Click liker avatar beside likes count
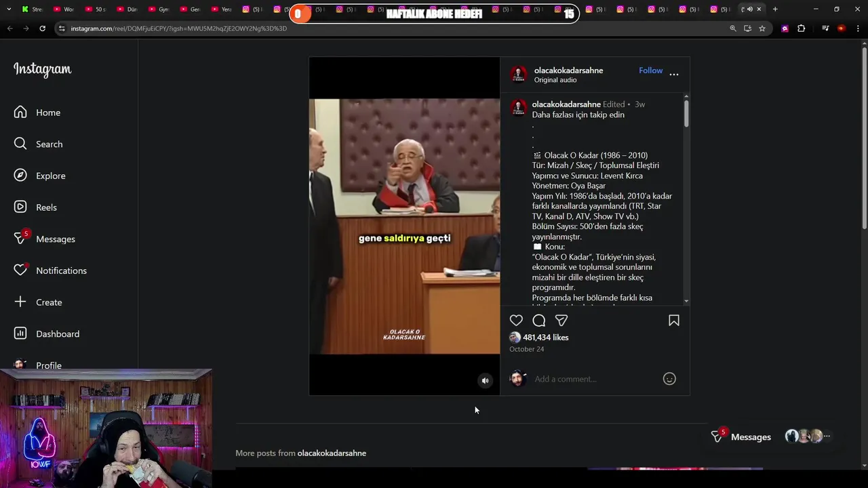This screenshot has height=488, width=868. [x=515, y=338]
